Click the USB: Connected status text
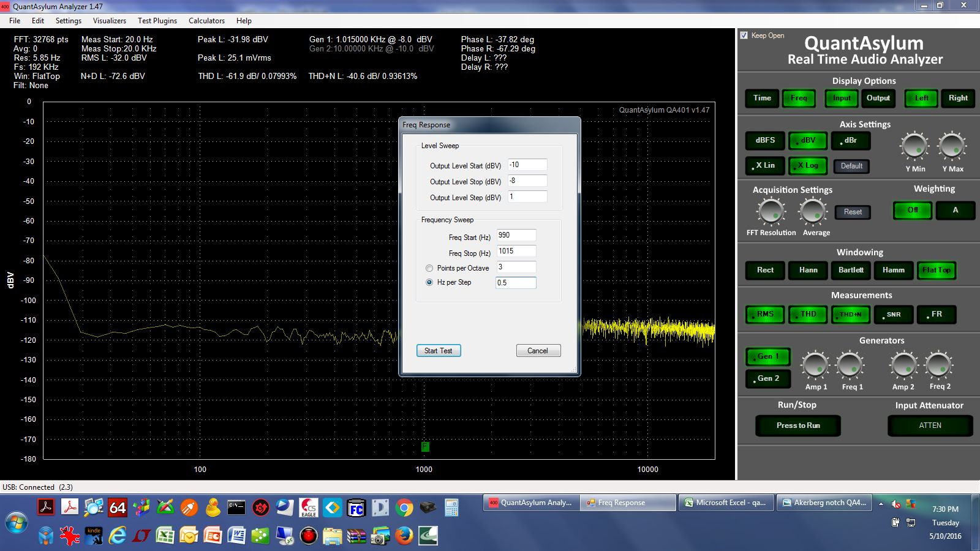The width and height of the screenshot is (980, 551). point(37,487)
